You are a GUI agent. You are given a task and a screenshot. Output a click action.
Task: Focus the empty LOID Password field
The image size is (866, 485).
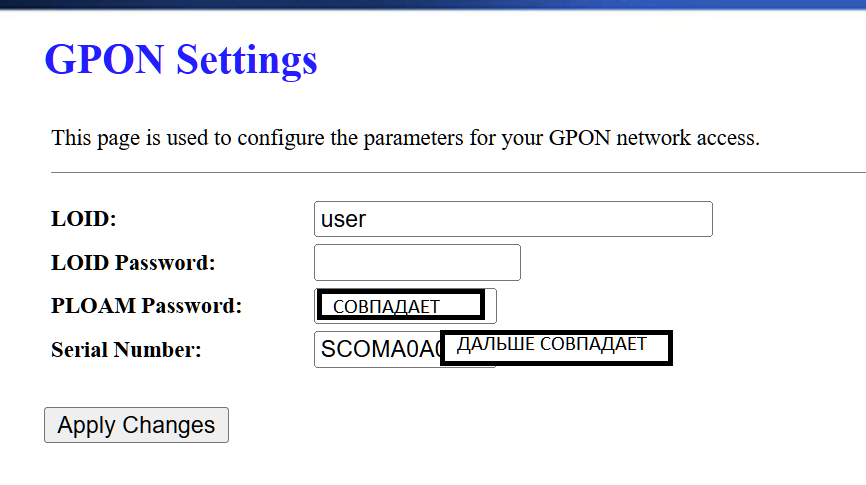click(417, 262)
